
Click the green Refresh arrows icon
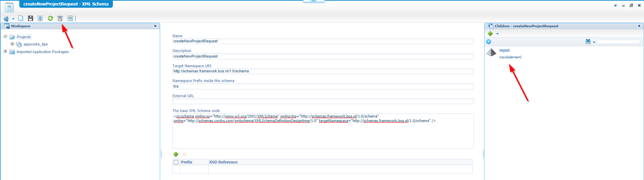[x=50, y=18]
